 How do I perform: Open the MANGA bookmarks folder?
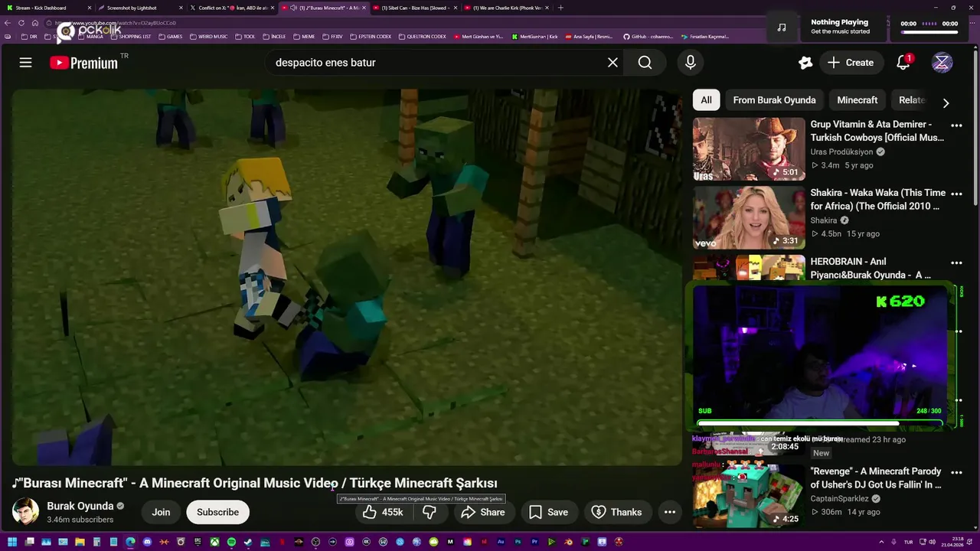click(90, 37)
